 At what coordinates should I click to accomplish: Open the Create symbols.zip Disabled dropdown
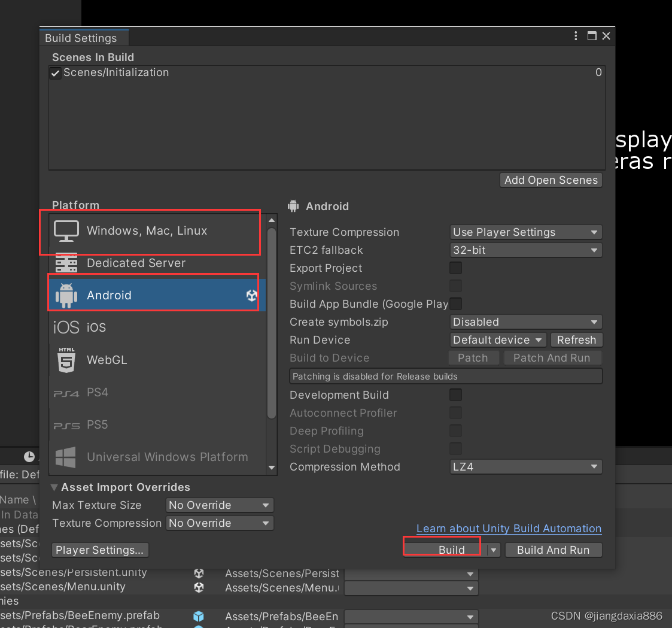point(526,322)
